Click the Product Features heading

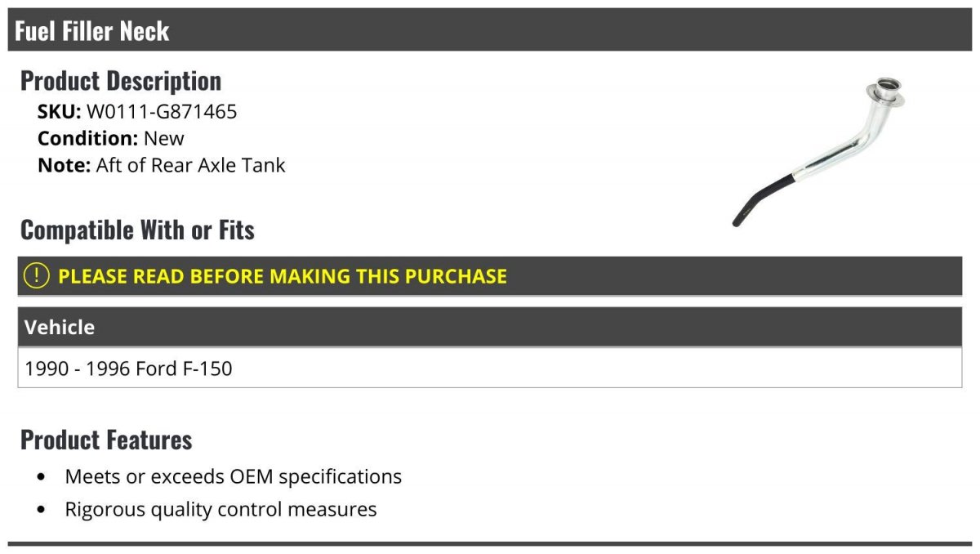pos(106,440)
